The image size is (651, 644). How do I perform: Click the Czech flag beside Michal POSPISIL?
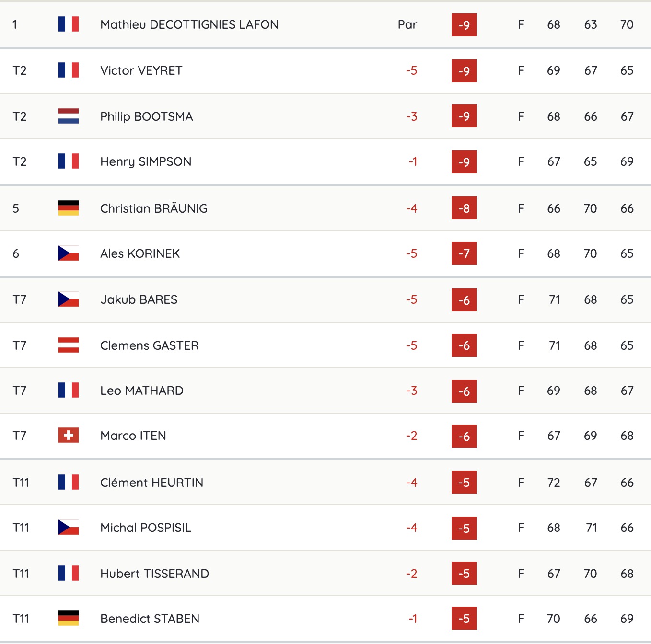tap(69, 527)
